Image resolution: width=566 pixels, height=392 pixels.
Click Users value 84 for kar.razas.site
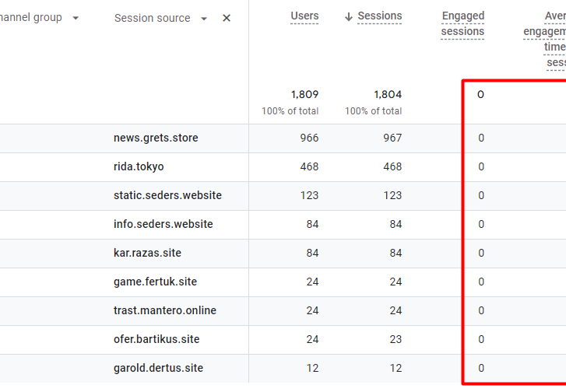click(313, 253)
